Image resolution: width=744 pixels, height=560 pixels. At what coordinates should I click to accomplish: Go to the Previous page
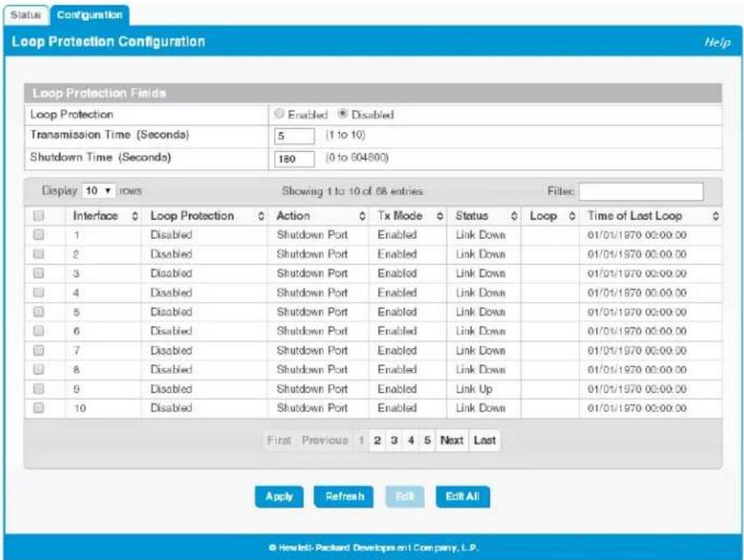pyautogui.click(x=325, y=440)
